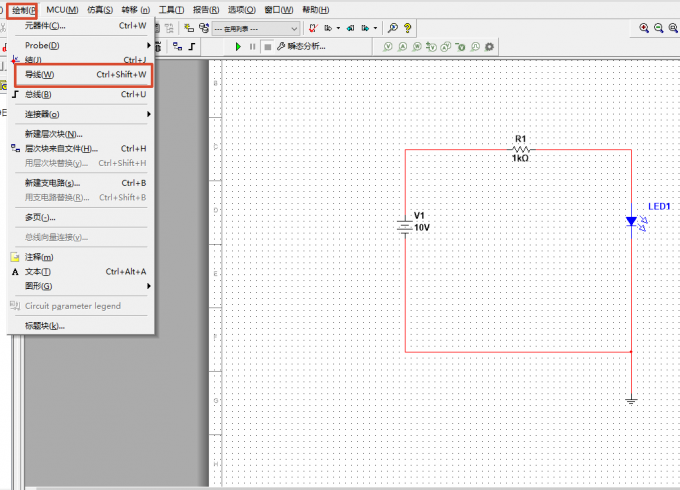The height and width of the screenshot is (490, 680).
Task: Choose 新建支电路 menu entry
Action: (81, 183)
